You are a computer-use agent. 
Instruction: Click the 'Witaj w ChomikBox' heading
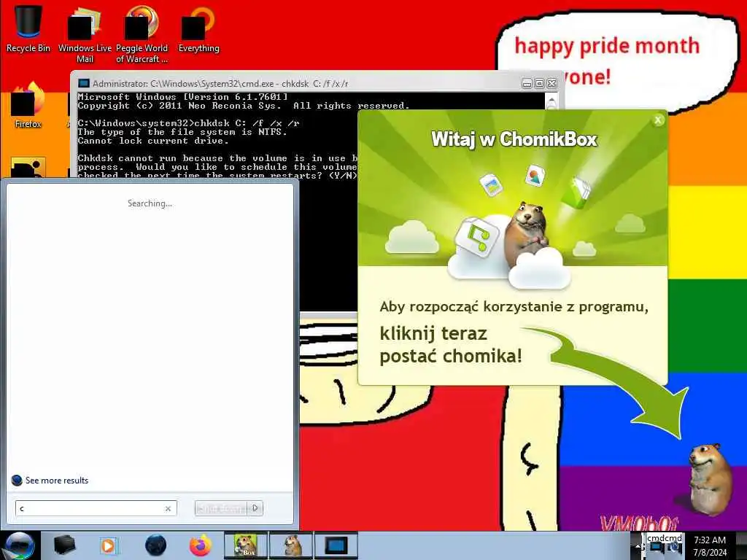514,139
